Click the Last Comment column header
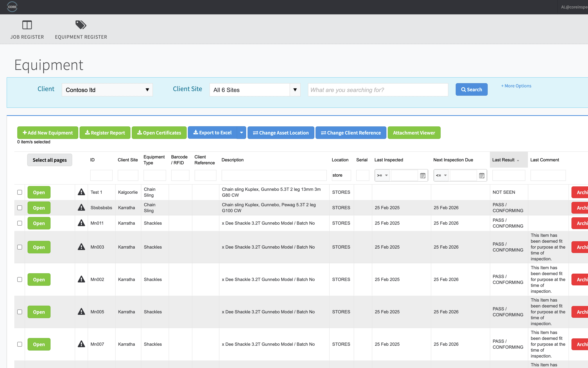 544,160
